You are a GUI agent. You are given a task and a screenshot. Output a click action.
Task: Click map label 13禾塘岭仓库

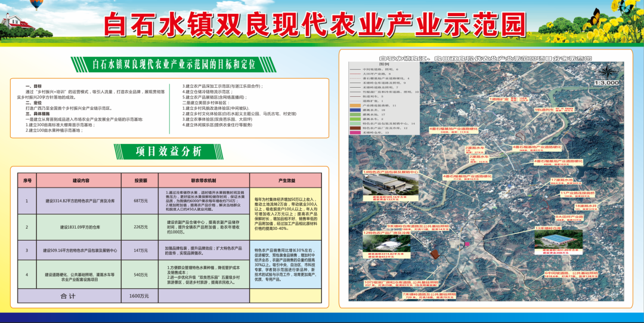[548, 228]
